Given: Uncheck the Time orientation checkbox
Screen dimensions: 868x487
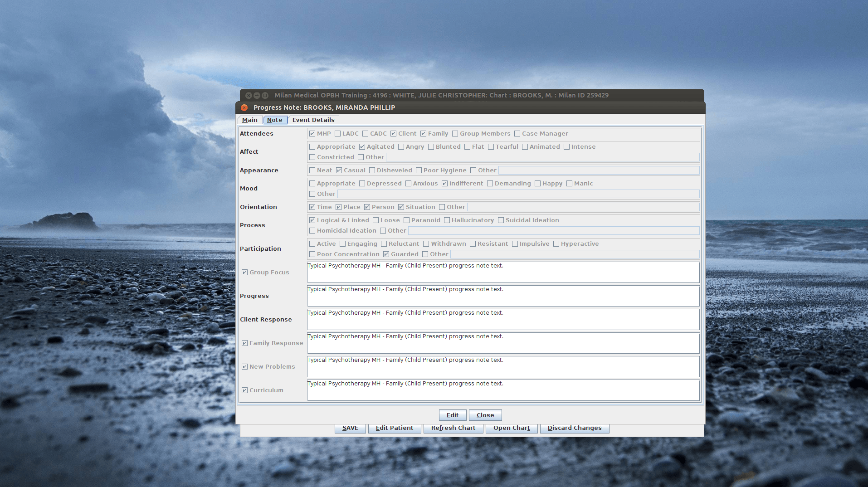Looking at the screenshot, I should (x=312, y=207).
